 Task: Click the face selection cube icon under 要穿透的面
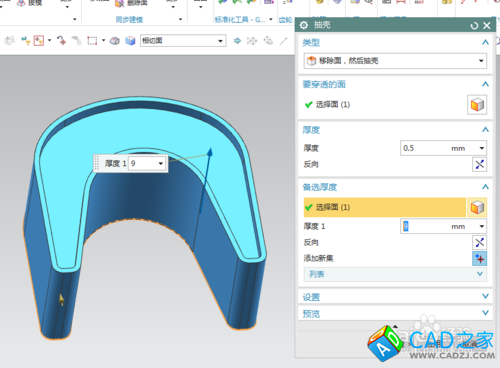click(x=477, y=105)
